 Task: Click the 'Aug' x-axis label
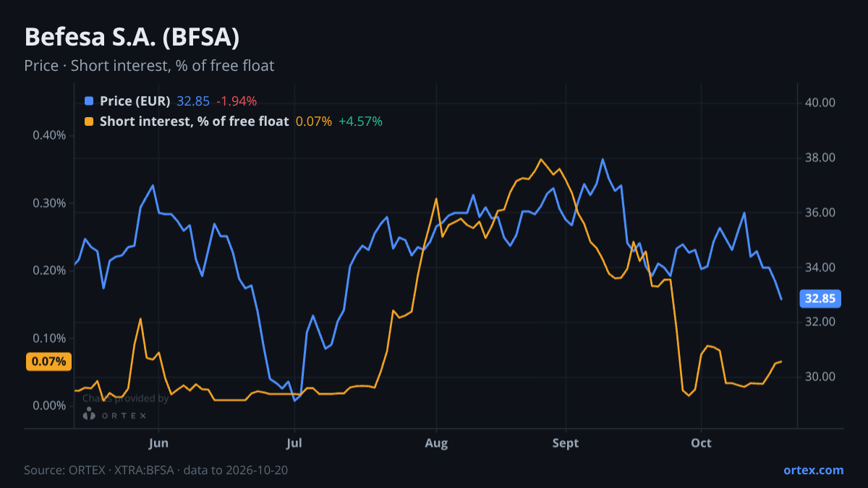click(x=436, y=443)
